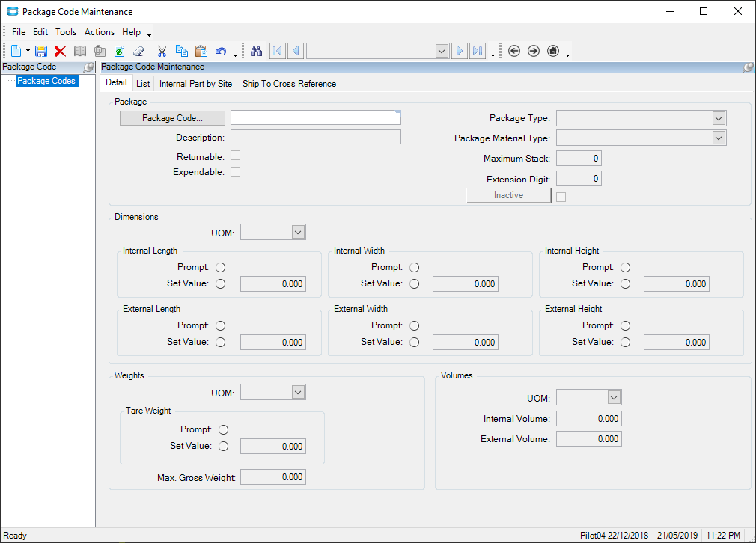
Task: Select Prompt radio under Internal Length
Action: point(220,268)
